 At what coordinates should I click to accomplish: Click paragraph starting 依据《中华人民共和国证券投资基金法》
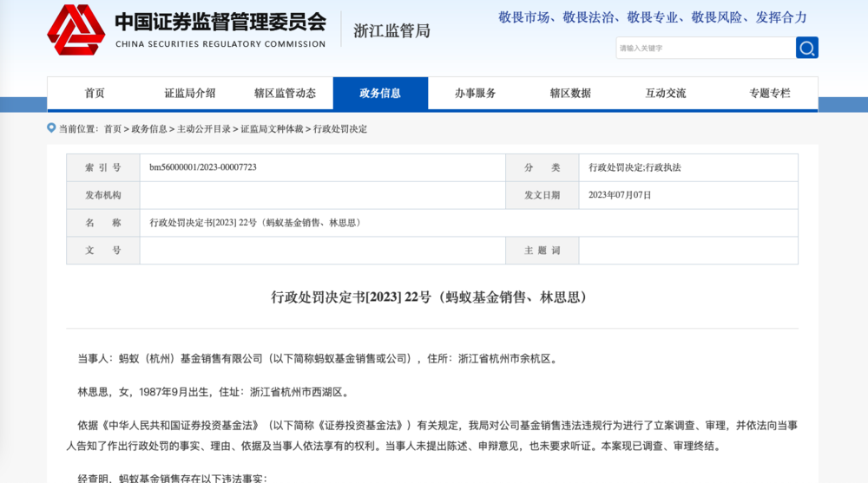(x=431, y=435)
